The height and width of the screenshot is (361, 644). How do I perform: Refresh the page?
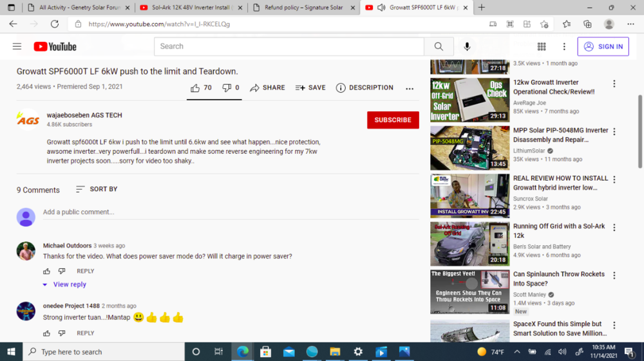click(55, 24)
